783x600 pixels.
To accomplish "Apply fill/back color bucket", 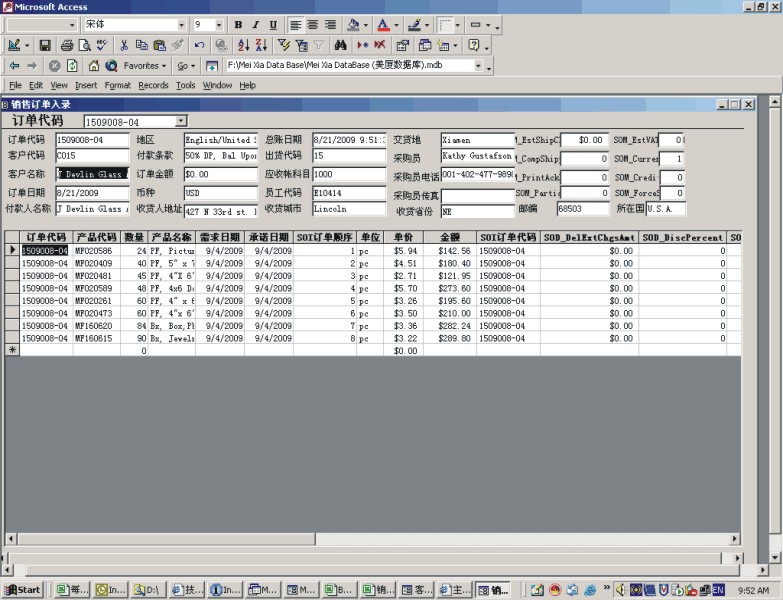I will tap(353, 25).
